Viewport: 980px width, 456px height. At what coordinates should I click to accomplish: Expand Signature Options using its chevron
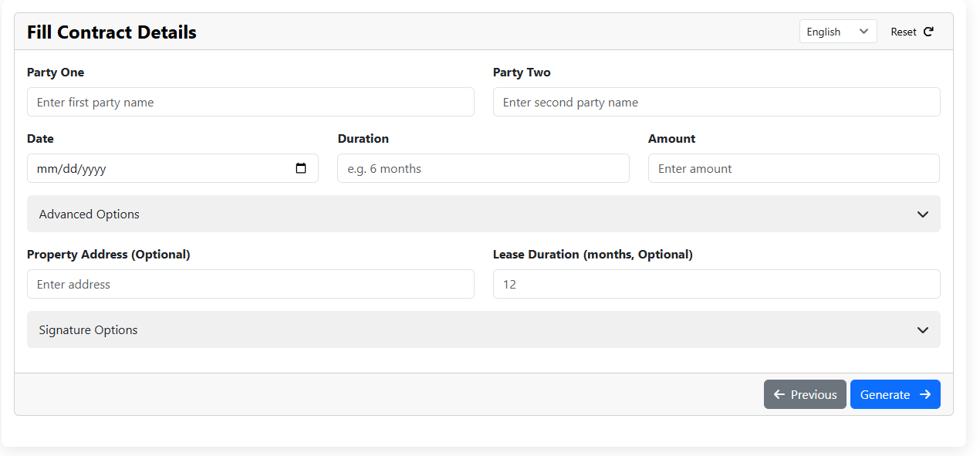coord(923,329)
